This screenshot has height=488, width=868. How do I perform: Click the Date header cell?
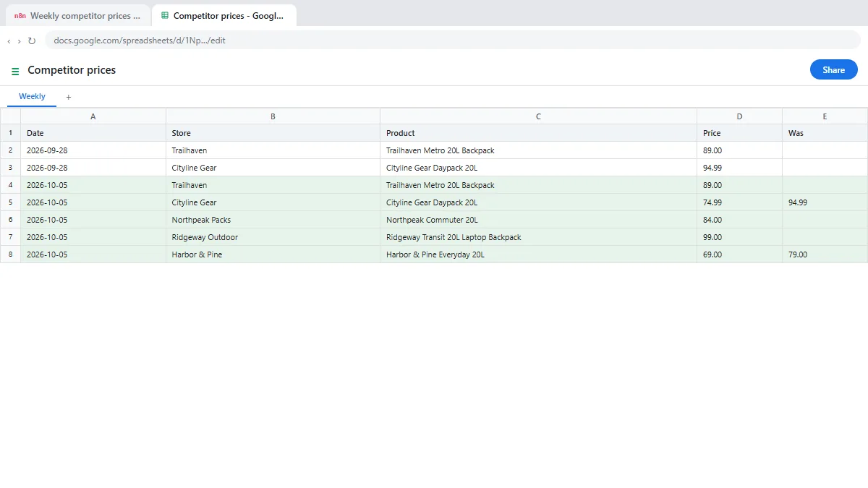93,133
